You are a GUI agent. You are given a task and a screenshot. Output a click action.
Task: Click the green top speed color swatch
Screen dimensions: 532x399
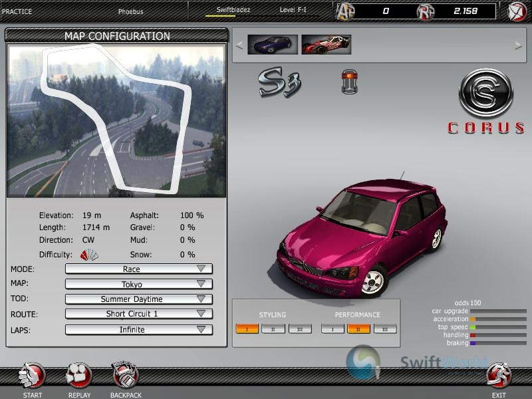point(472,327)
